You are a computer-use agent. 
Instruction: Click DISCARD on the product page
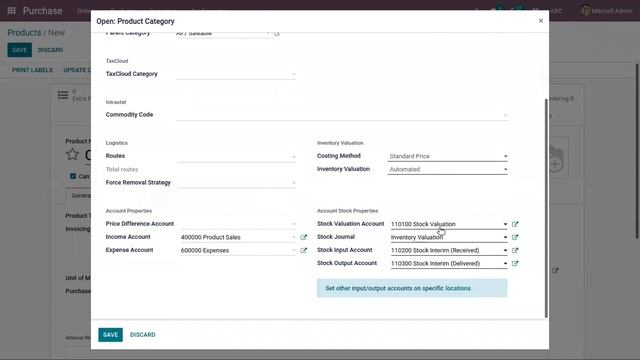tap(50, 50)
